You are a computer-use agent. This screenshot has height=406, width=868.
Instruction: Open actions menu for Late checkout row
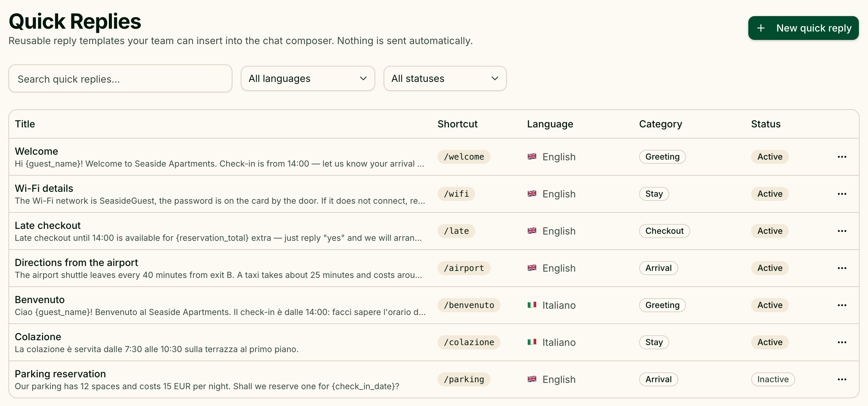[842, 231]
